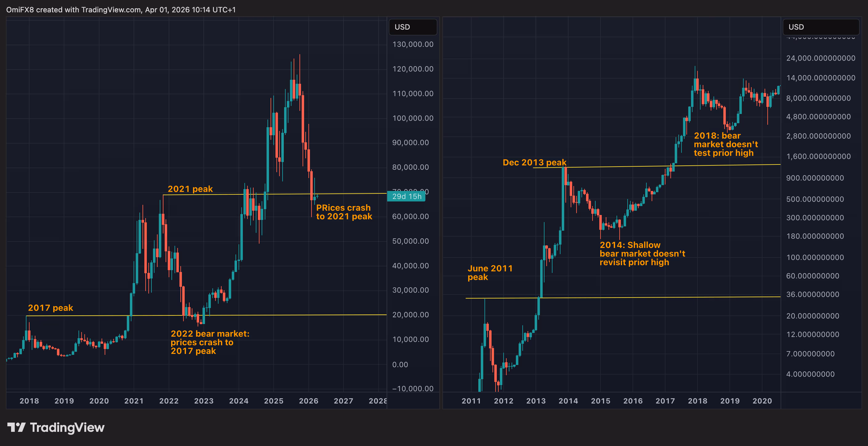The height and width of the screenshot is (446, 868).
Task: Click the "2014: Shallow bear market" annotation
Action: click(642, 253)
